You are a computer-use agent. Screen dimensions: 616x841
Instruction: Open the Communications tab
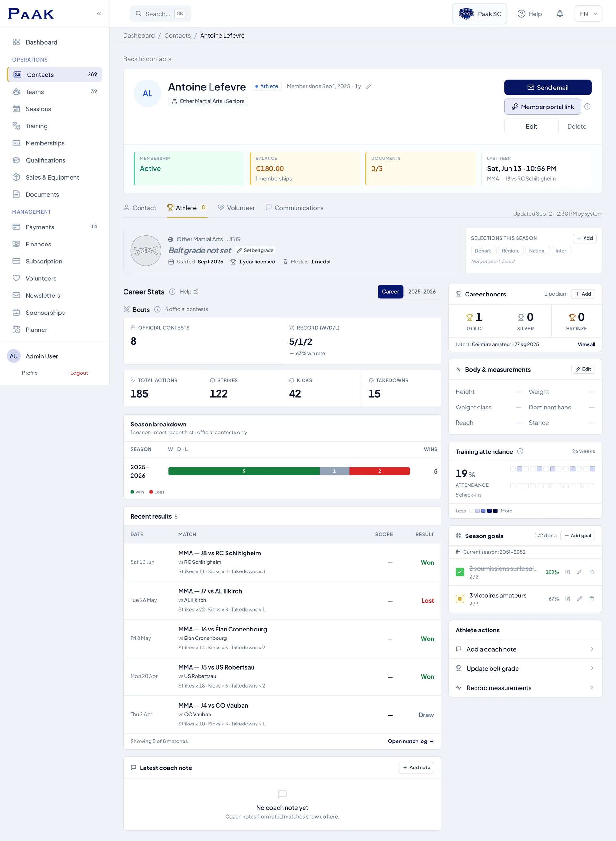[295, 208]
